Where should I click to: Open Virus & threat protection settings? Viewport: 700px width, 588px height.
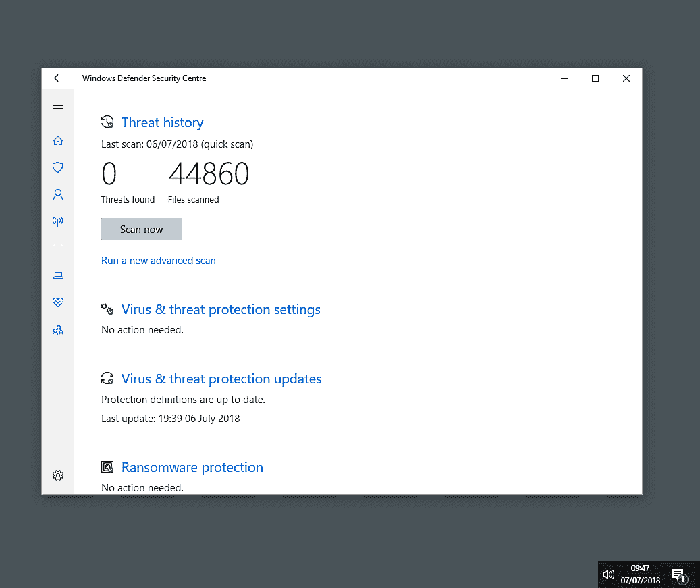[x=221, y=309]
